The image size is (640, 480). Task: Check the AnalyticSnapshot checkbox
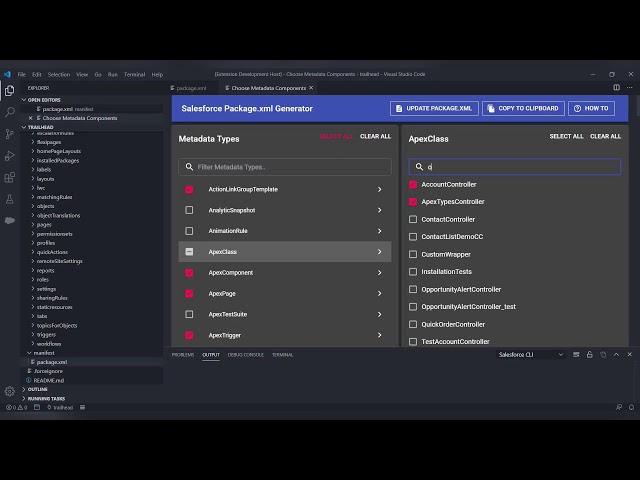[x=189, y=210]
